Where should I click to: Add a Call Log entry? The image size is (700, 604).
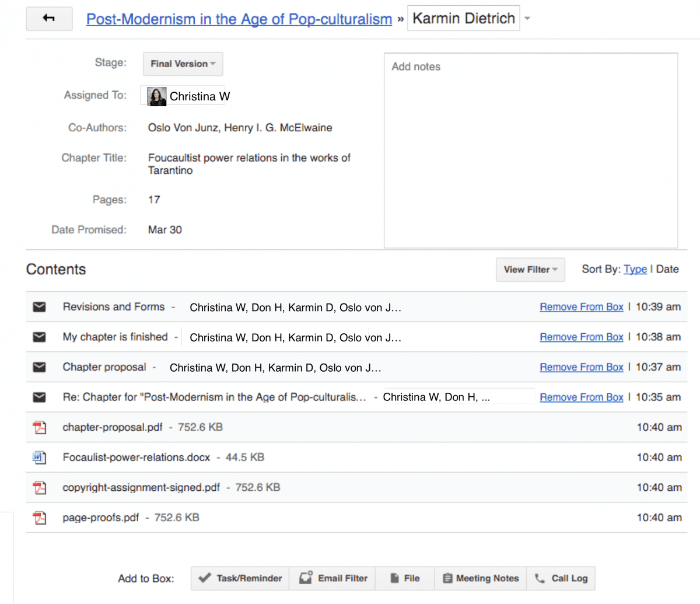(561, 578)
